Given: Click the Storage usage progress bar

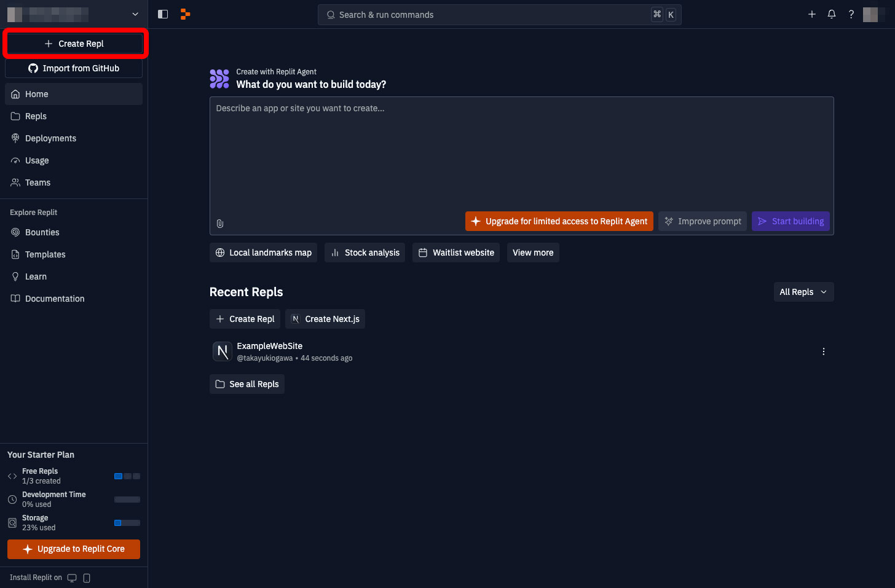Looking at the screenshot, I should (127, 523).
